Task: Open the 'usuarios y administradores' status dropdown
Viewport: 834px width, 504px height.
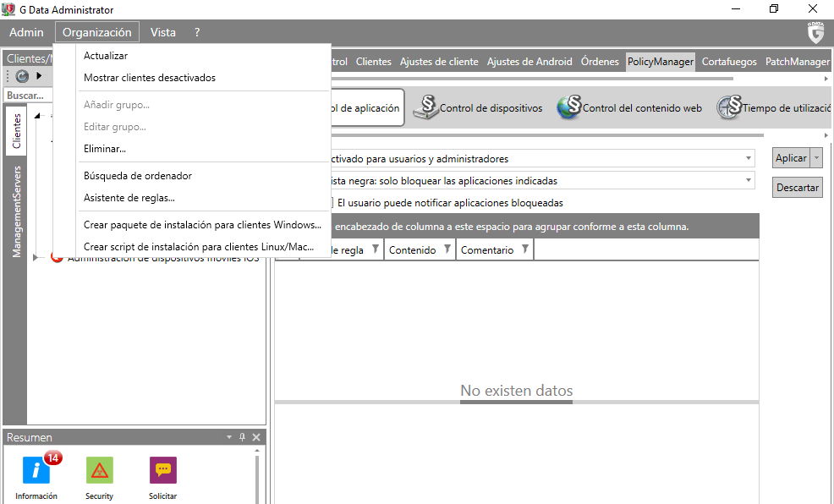Action: 749,158
